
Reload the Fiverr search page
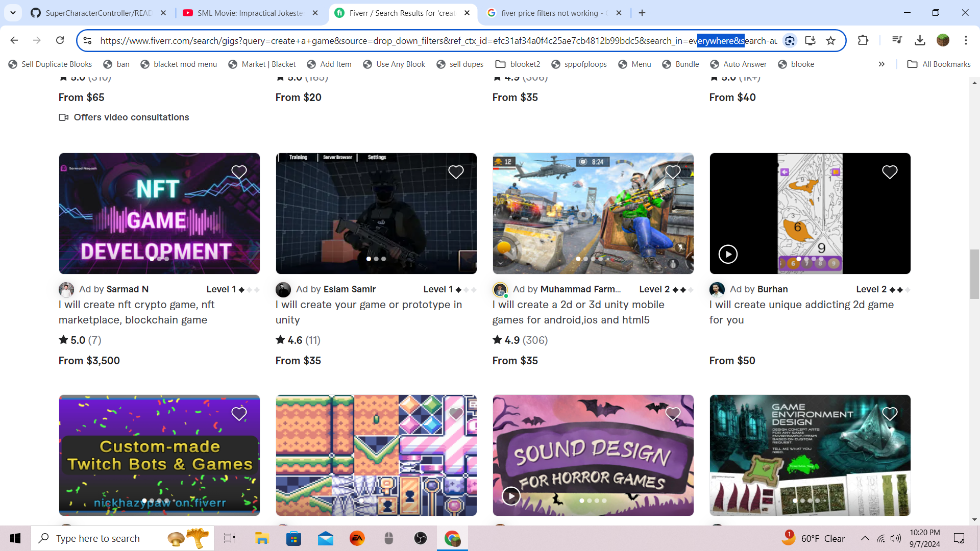point(60,40)
